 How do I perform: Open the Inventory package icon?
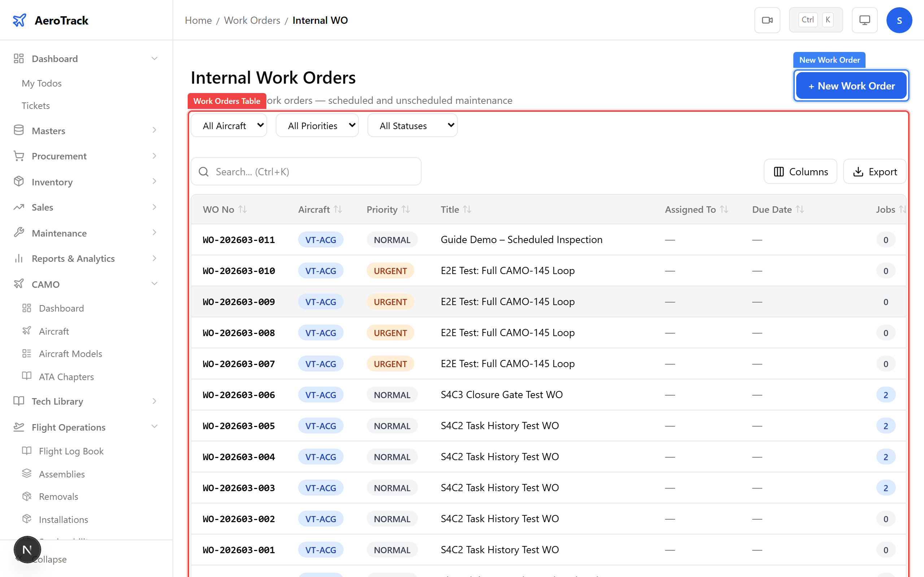point(19,182)
